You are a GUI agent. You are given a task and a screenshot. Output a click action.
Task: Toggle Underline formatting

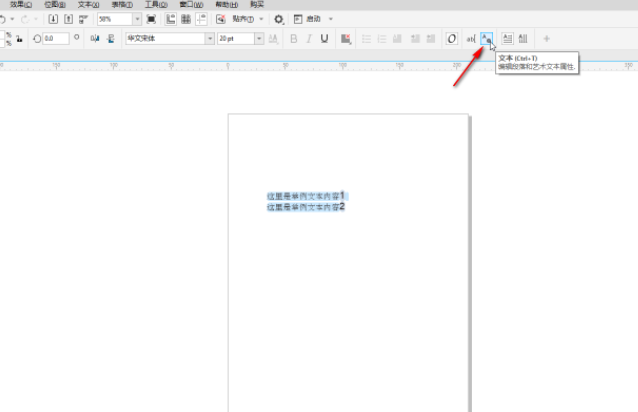pos(325,38)
